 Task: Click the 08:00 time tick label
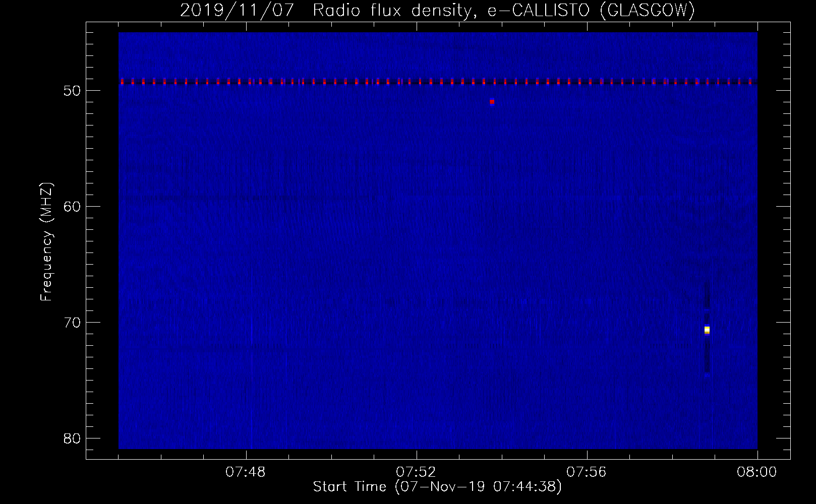coord(757,472)
